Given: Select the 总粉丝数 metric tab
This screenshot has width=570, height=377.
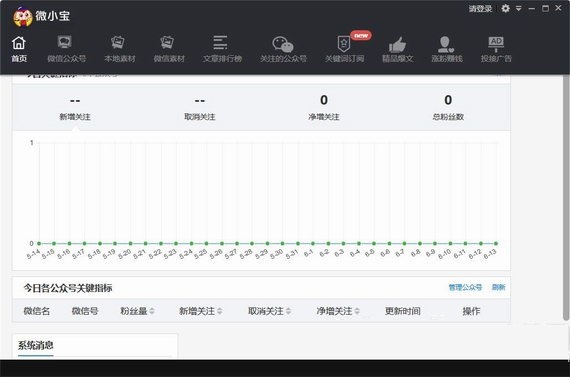Looking at the screenshot, I should 448,108.
